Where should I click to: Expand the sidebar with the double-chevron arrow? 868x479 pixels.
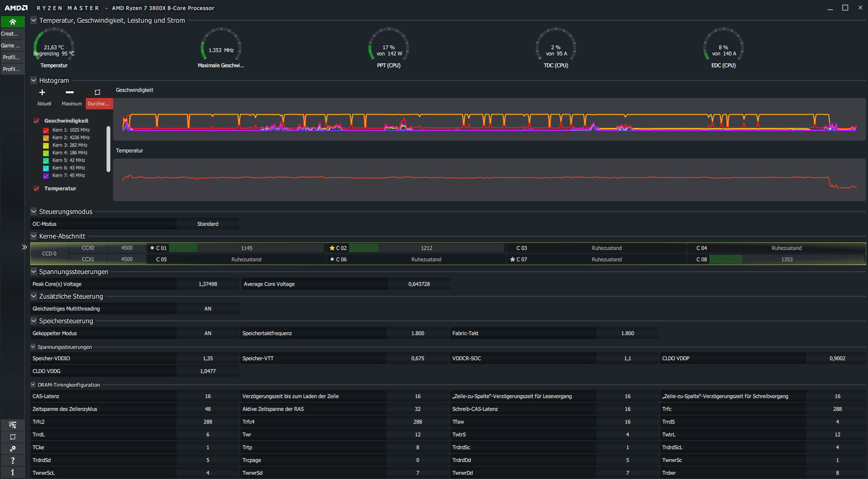[25, 247]
